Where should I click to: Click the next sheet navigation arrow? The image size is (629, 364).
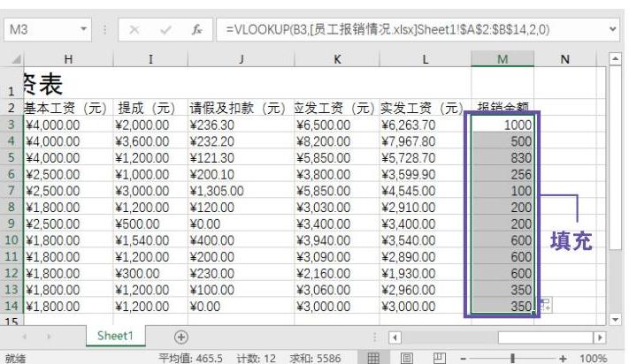click(x=49, y=337)
